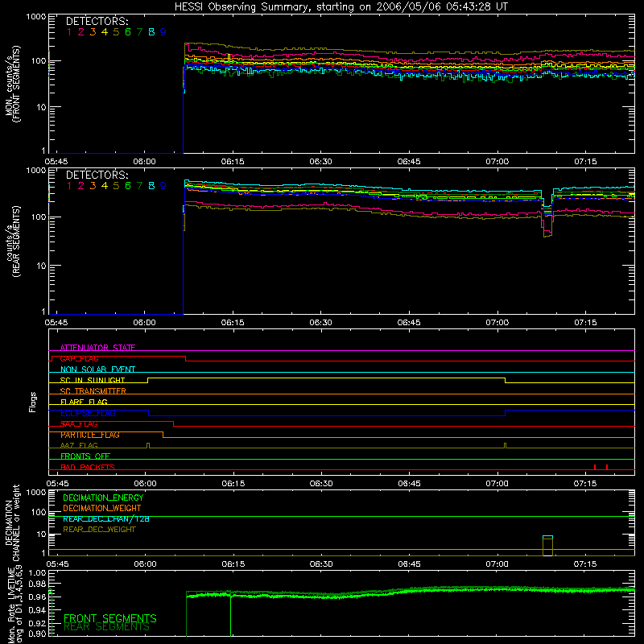Select detector 1 in front segments legend
This screenshot has height=644, width=644.
point(69,32)
